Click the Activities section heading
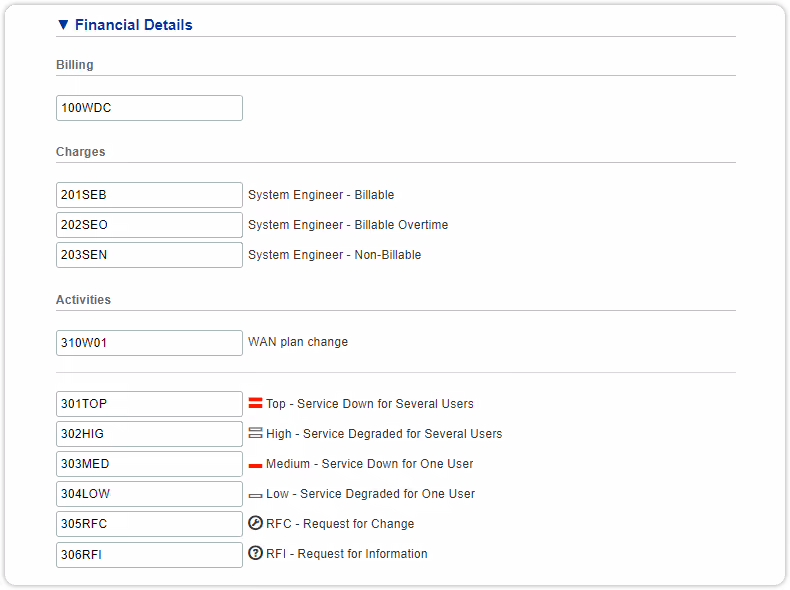The image size is (790, 590). [83, 300]
